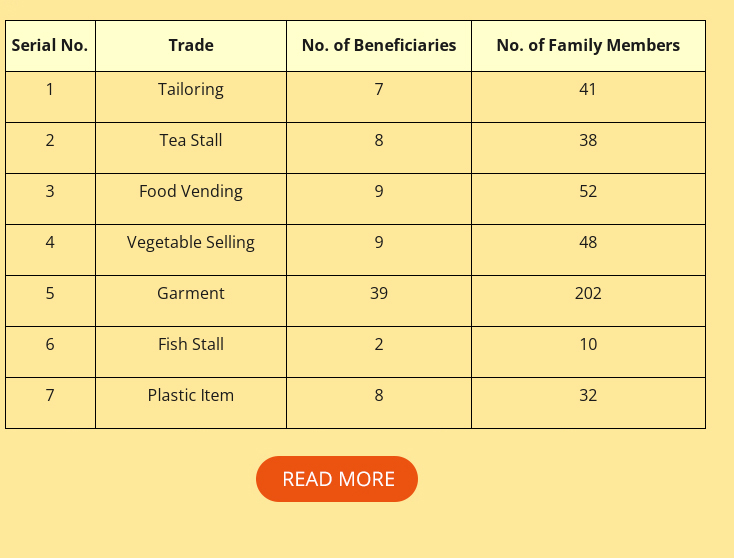The width and height of the screenshot is (734, 558).
Task: Click the 52 family members cell
Action: 588,199
